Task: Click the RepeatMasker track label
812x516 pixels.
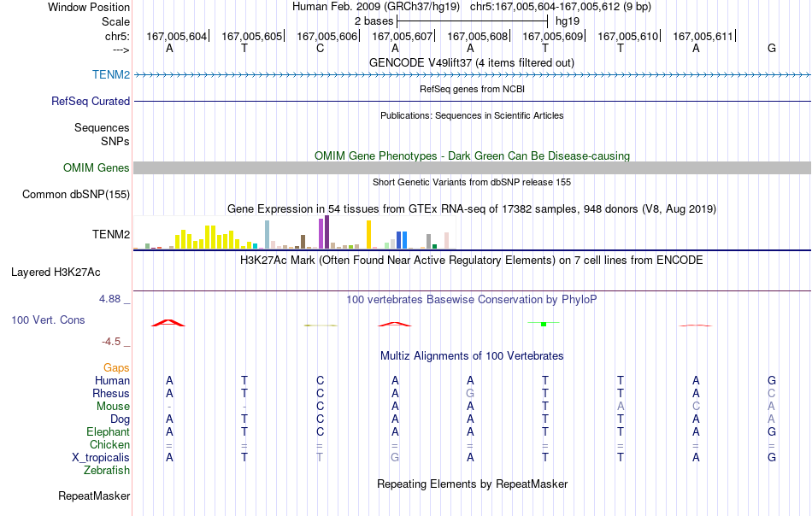Action: coord(94,495)
